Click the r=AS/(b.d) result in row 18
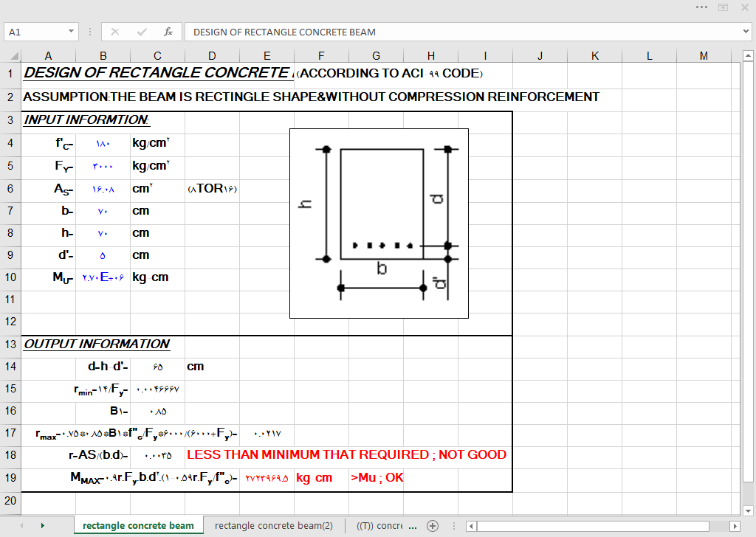The width and height of the screenshot is (756, 537). click(158, 456)
